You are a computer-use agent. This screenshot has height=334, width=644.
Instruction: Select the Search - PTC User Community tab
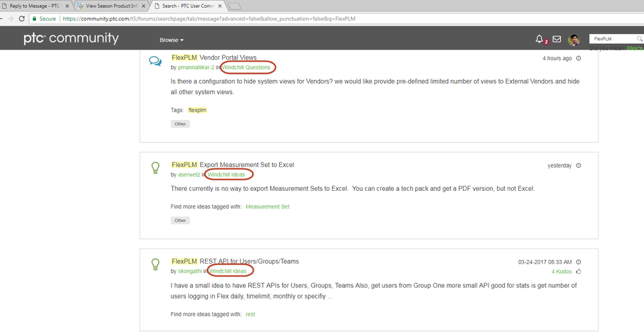point(188,6)
